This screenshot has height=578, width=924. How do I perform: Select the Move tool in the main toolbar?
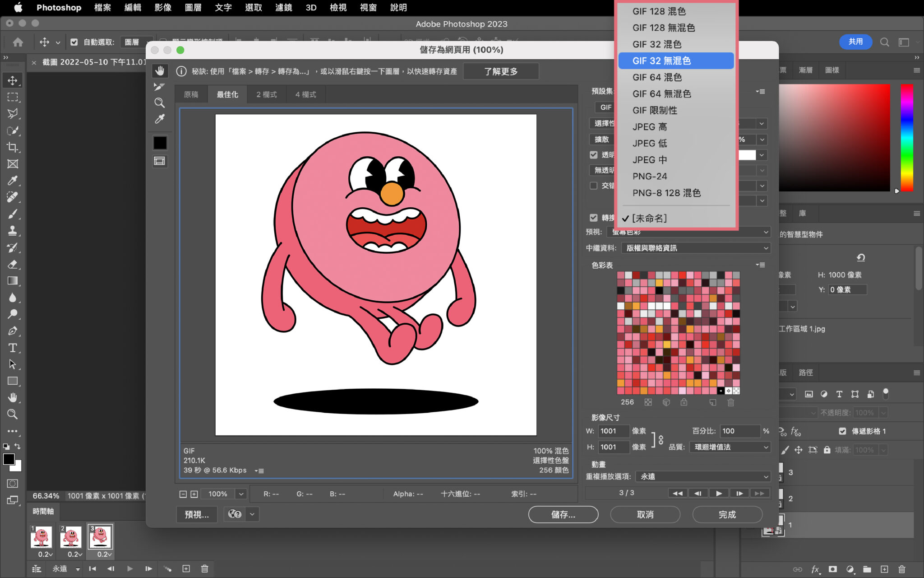[x=13, y=80]
